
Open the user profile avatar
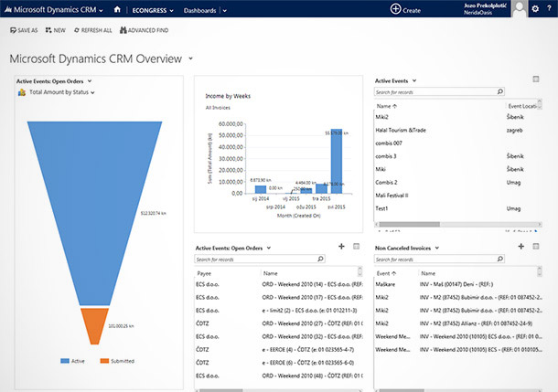tap(520, 8)
